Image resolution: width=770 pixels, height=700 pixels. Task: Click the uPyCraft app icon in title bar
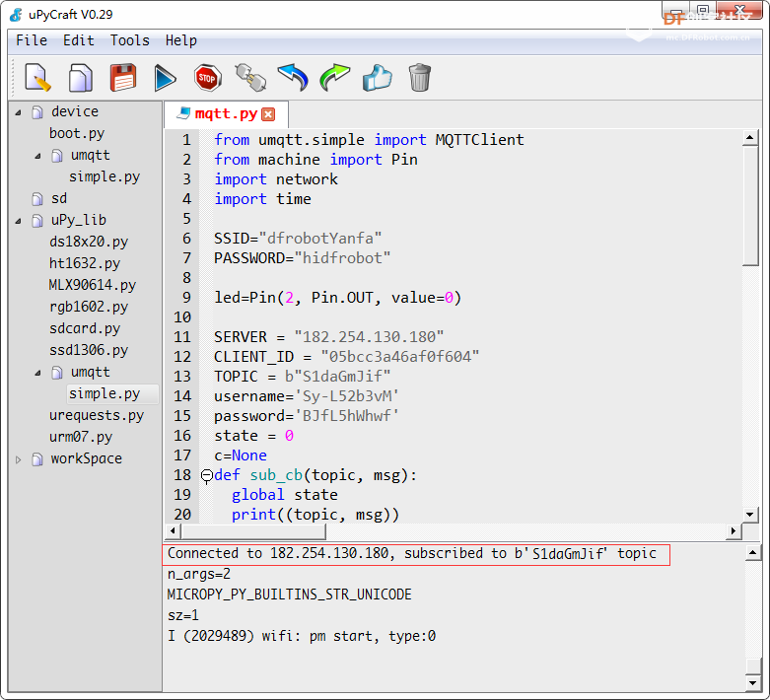coord(16,14)
